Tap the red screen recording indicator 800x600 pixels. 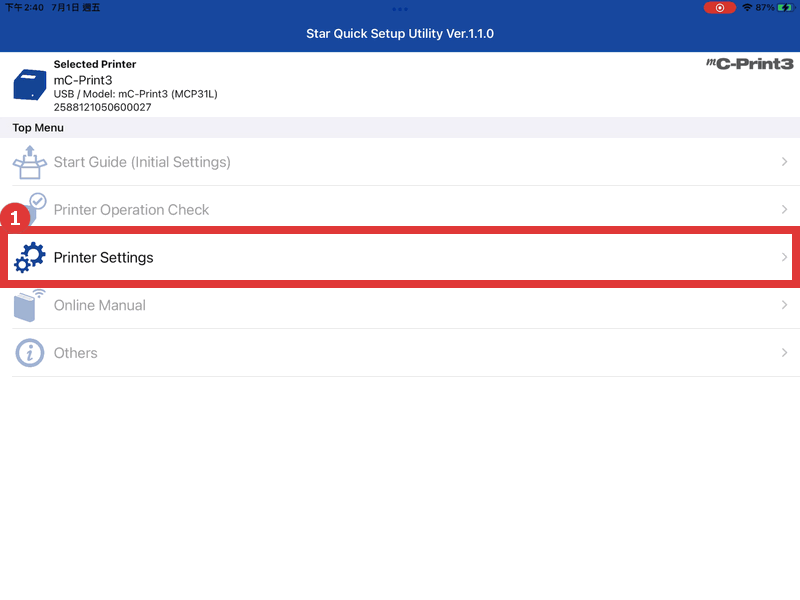pyautogui.click(x=719, y=8)
